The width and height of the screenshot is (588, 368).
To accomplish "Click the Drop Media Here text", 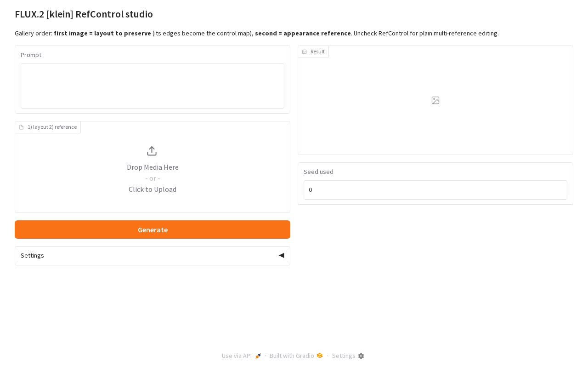I will click(153, 167).
